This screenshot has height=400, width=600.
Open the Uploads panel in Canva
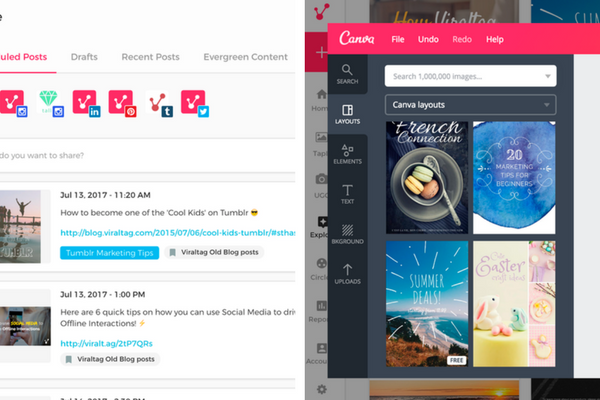click(x=347, y=274)
